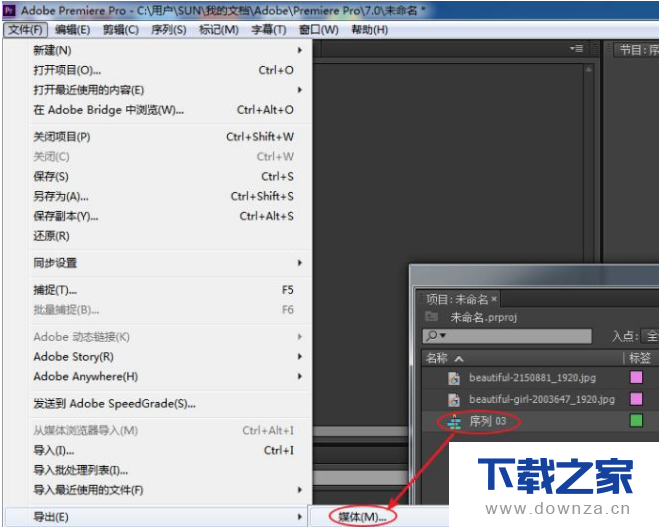659x527 pixels.
Task: Select 在 Adobe Bridge 中浏览(W)...
Action: pyautogui.click(x=168, y=110)
